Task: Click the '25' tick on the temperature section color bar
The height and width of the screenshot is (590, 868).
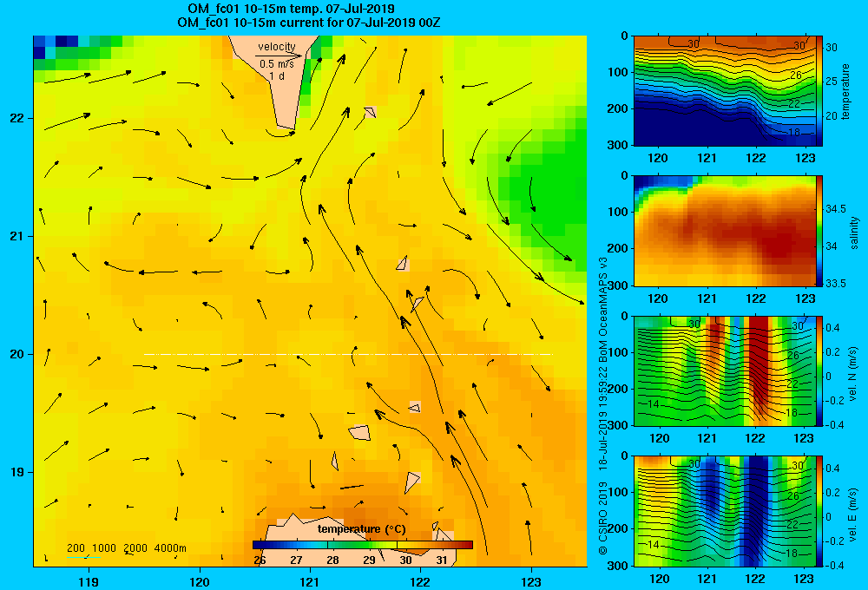Action: point(832,82)
